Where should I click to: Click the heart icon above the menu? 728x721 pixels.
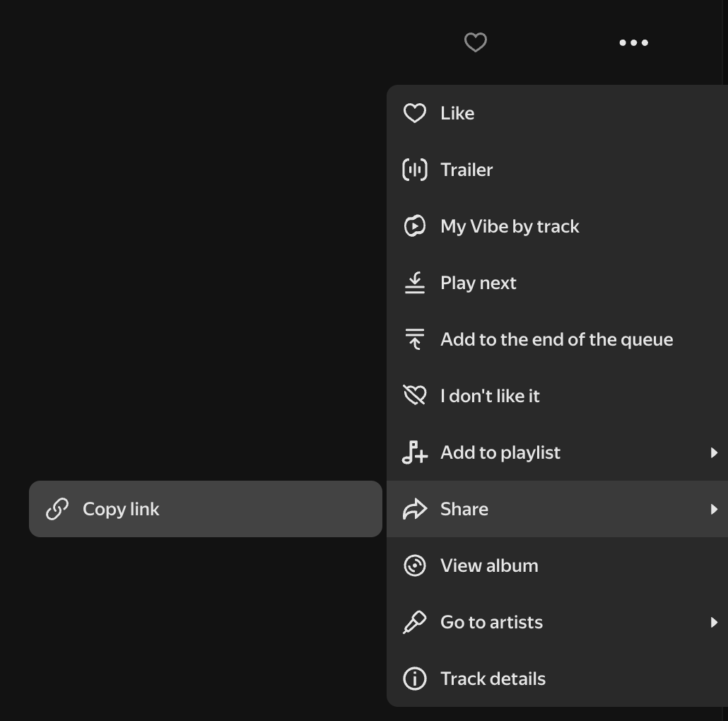476,42
